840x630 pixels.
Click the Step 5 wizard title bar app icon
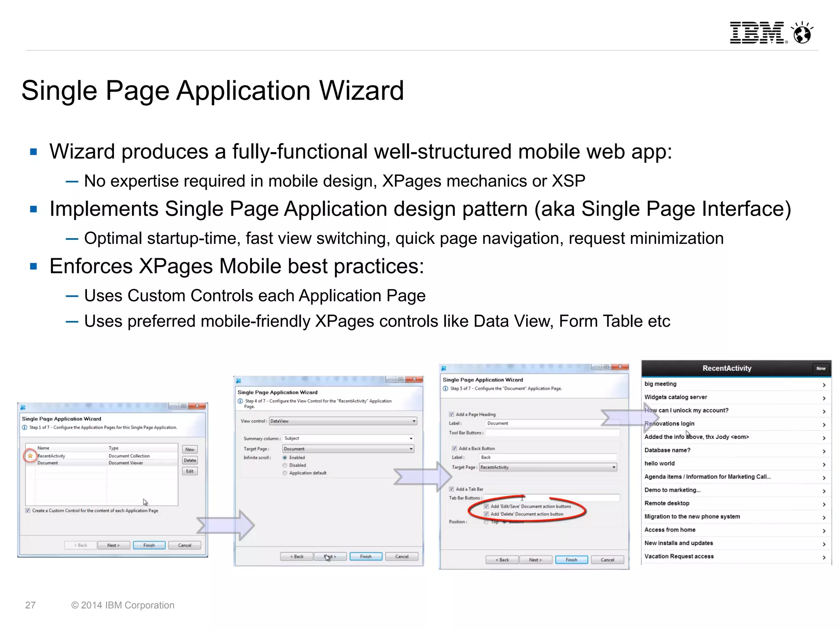pyautogui.click(x=444, y=368)
